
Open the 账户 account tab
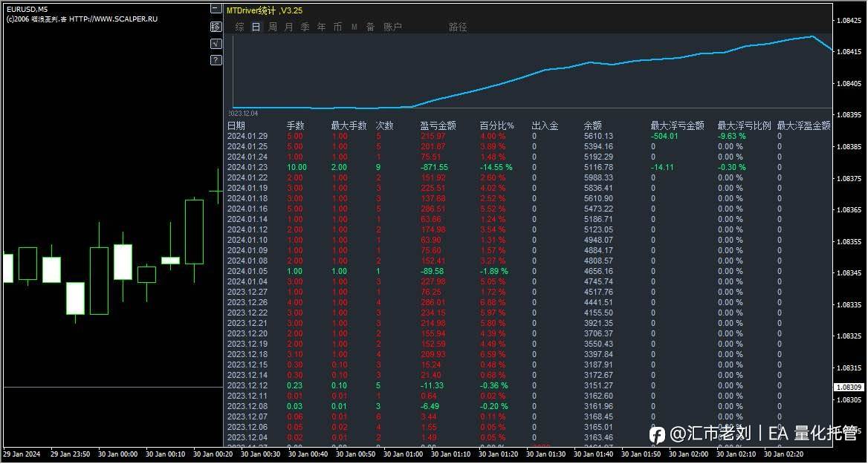point(392,27)
